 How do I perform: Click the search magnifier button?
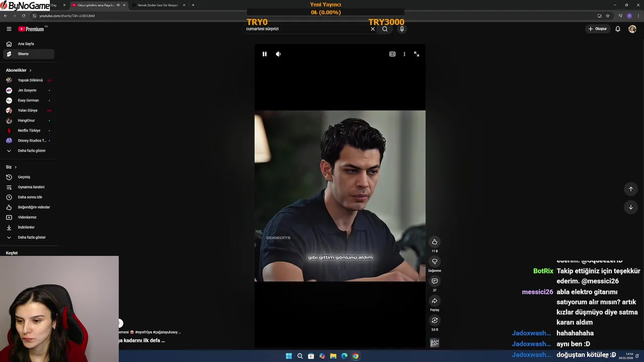point(385,29)
